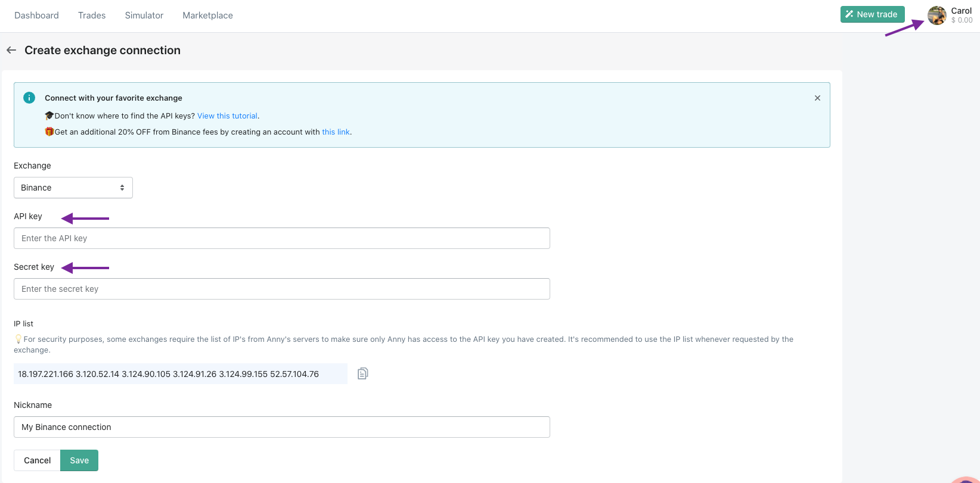The height and width of the screenshot is (483, 980).
Task: Open the Dashboard menu item
Action: click(x=36, y=15)
